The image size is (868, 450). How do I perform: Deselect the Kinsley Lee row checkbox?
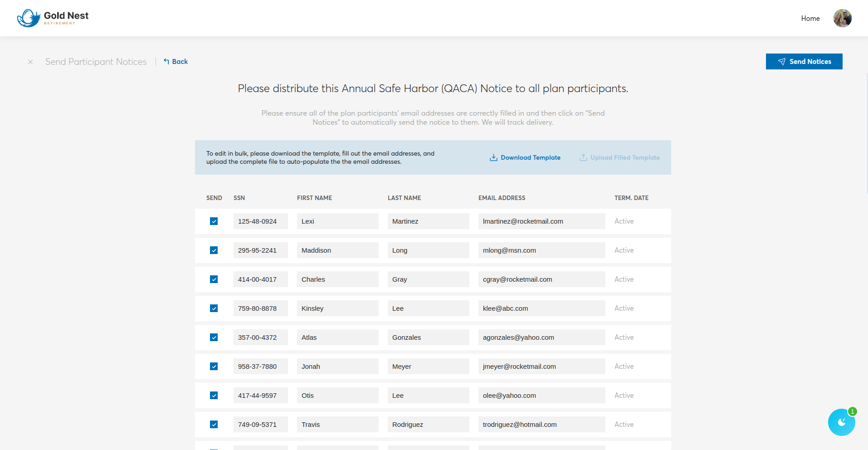(x=214, y=308)
